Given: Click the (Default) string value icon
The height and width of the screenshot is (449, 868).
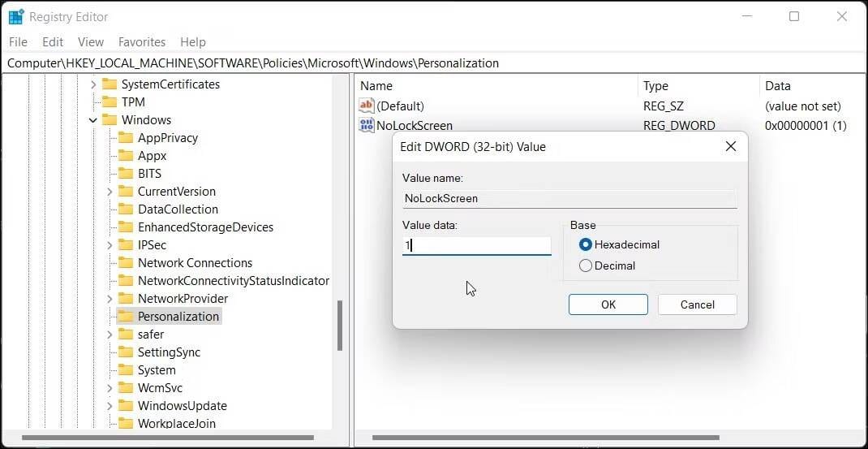Looking at the screenshot, I should point(367,106).
